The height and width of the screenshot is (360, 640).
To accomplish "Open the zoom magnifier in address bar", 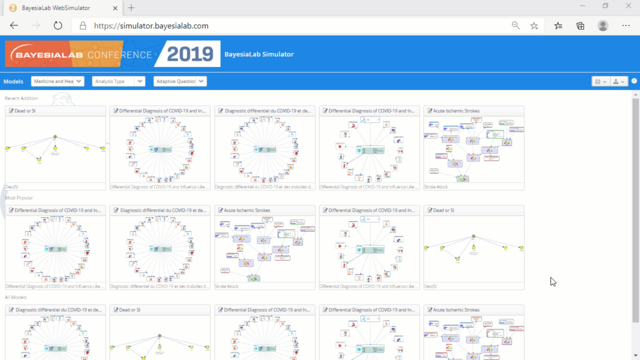I will click(x=516, y=26).
